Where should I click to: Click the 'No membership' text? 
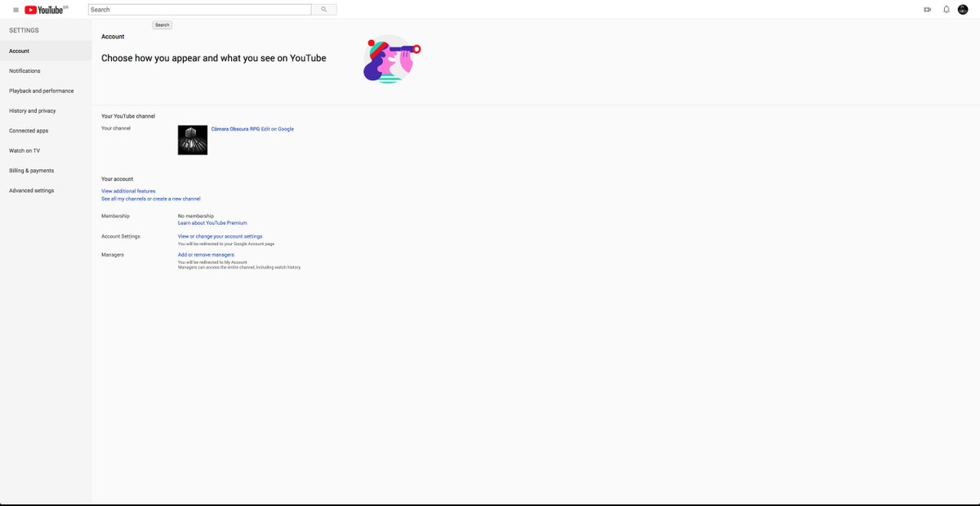[x=196, y=216]
